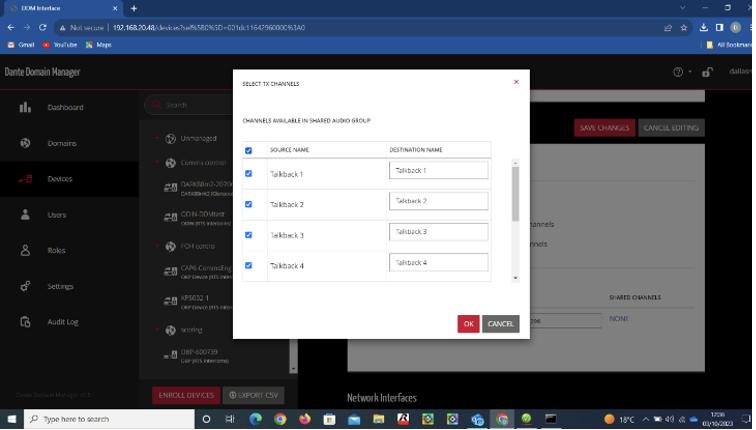
Task: Collapse the Comms control domain group
Action: tap(157, 162)
